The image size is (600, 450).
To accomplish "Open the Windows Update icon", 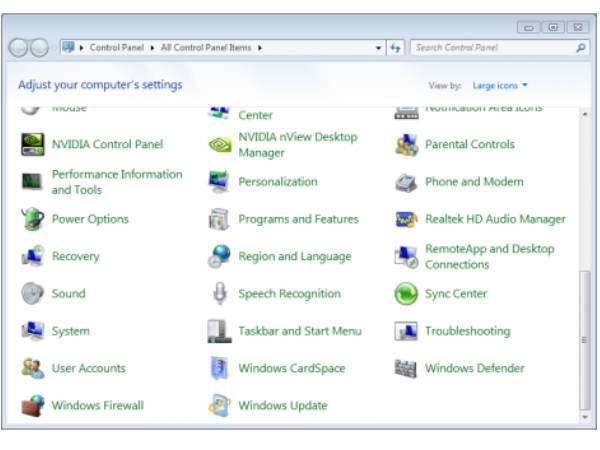I will click(x=220, y=405).
